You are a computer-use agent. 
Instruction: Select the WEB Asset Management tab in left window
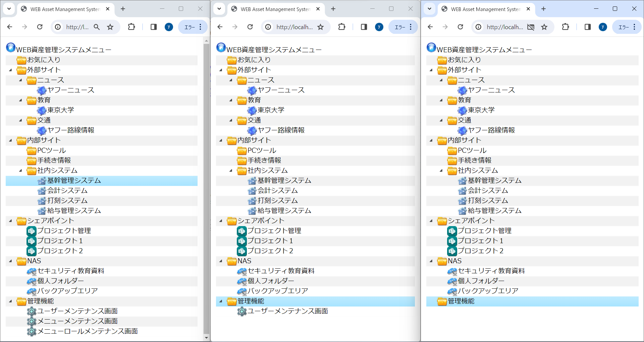[65, 9]
